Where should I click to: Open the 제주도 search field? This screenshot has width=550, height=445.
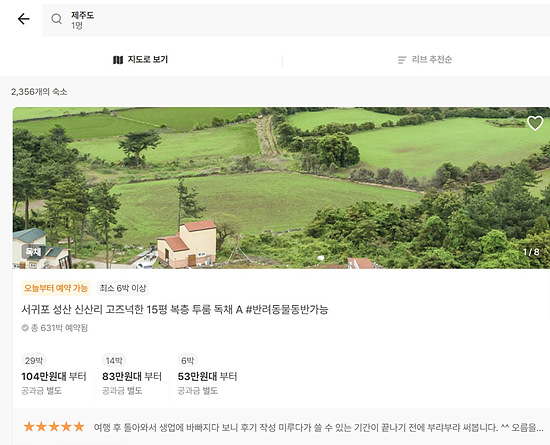coord(296,20)
